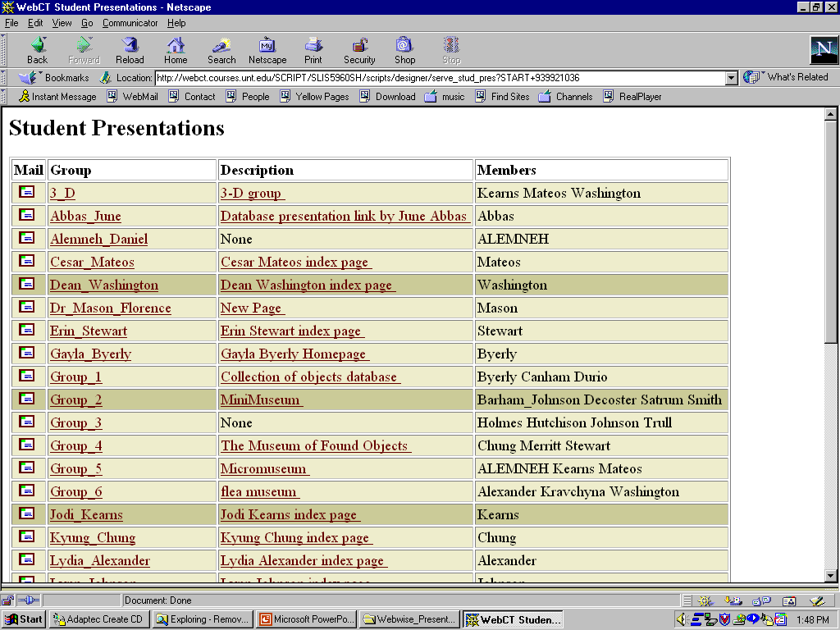Open What's Related dropdown

787,77
